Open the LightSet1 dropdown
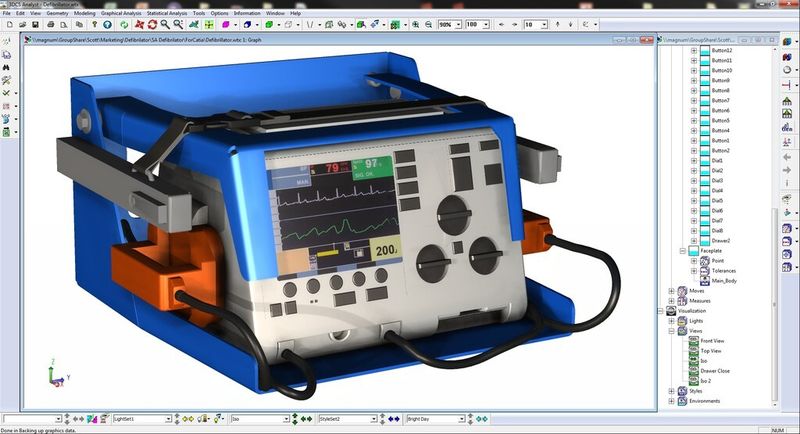The width and height of the screenshot is (800, 434). [x=168, y=419]
